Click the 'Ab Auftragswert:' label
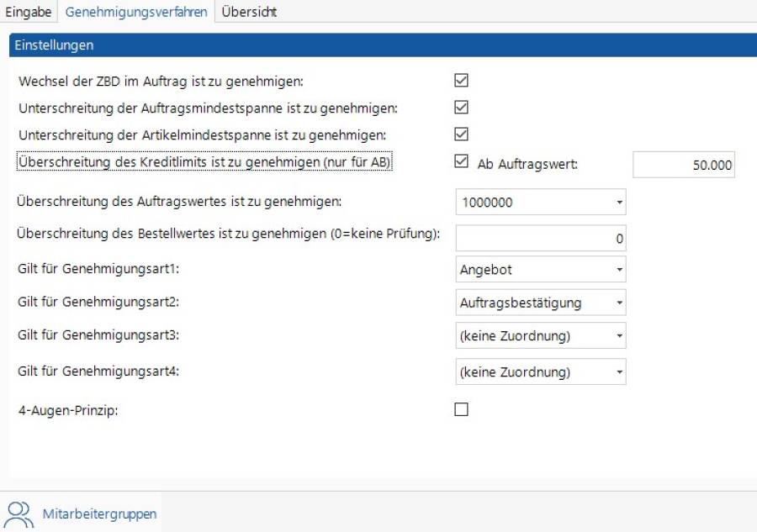757x532 pixels. click(x=527, y=165)
